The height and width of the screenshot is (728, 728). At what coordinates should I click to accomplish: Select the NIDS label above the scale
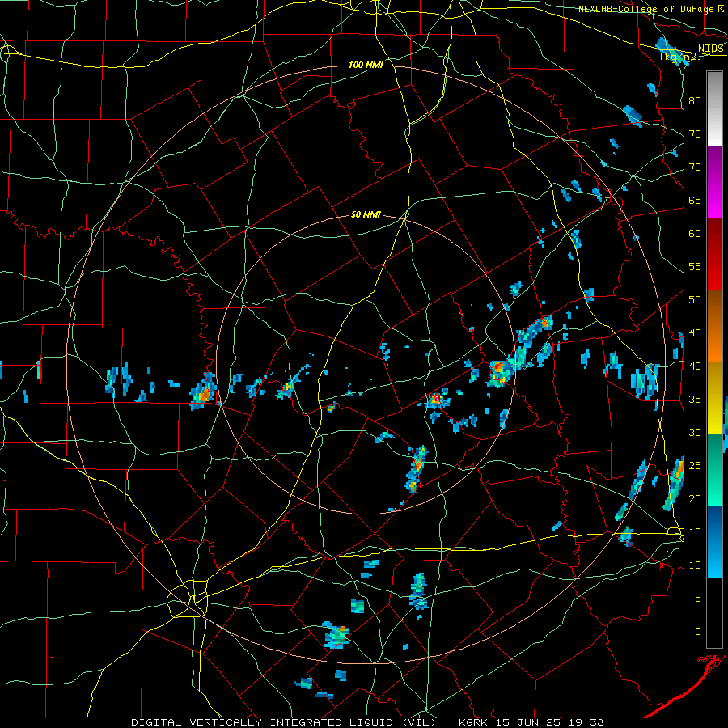click(710, 48)
